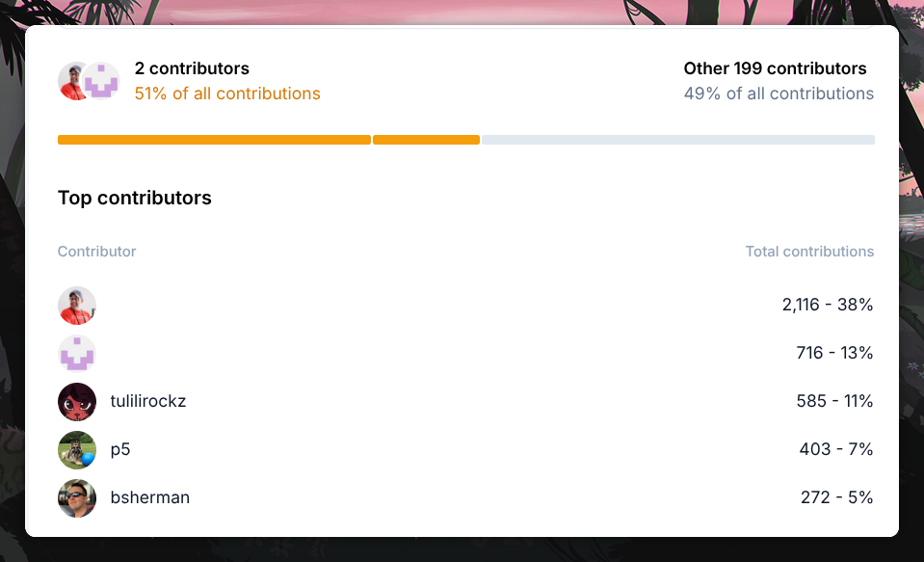924x562 pixels.
Task: Click the longest orange segment of the contribution bar
Action: 214,140
